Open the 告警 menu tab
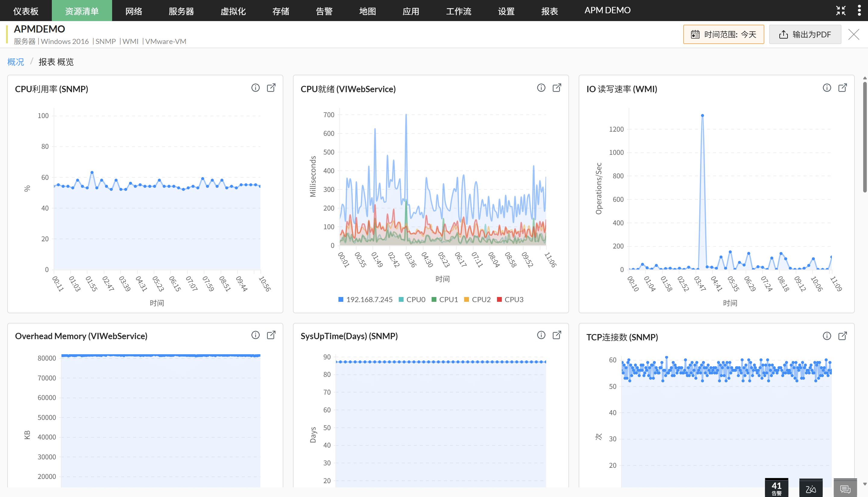 coord(324,11)
